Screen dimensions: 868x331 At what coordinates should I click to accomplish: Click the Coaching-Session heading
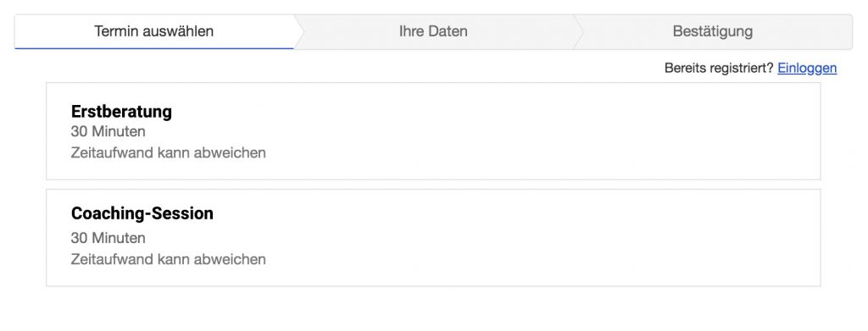pos(142,213)
